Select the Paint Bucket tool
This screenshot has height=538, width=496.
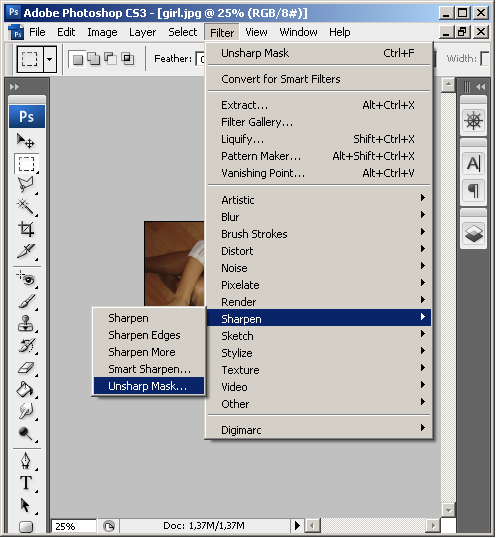(26, 390)
